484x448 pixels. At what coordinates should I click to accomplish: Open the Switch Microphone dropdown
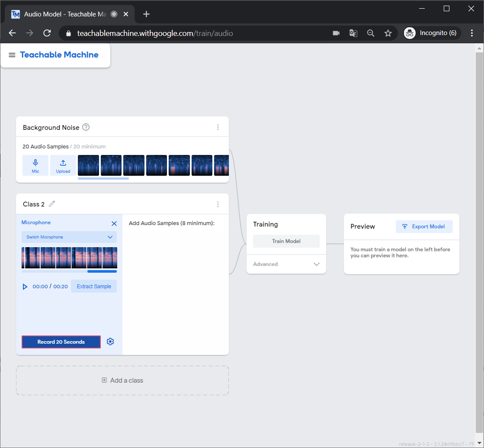(70, 237)
